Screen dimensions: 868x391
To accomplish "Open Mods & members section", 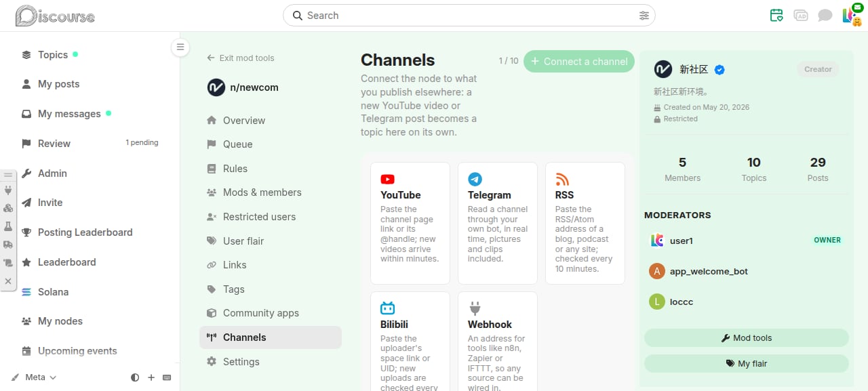I will click(271, 192).
